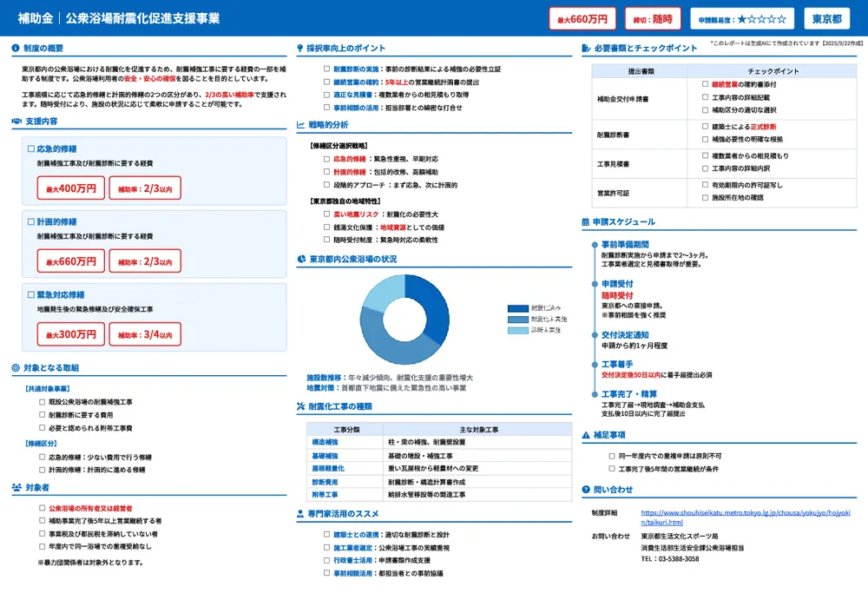Check the 高い地震リスク checkbox
The image size is (868, 613).
(325, 213)
